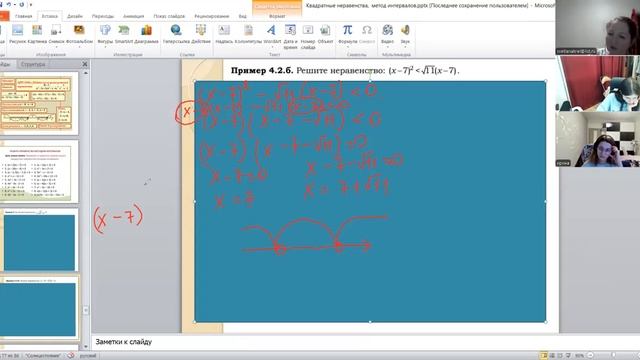Click the thumbnail pane scroll up arrow
This screenshot has width=640, height=360.
click(x=86, y=73)
